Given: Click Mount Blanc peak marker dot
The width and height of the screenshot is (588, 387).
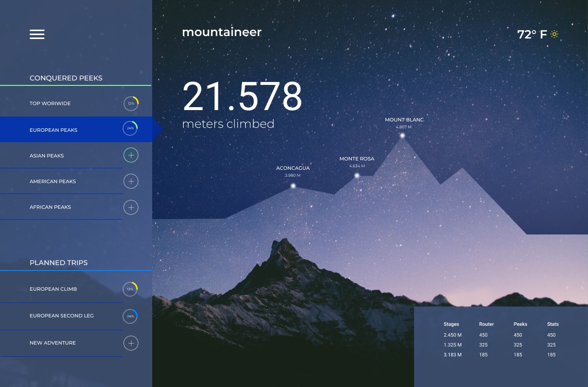Looking at the screenshot, I should pyautogui.click(x=402, y=136).
